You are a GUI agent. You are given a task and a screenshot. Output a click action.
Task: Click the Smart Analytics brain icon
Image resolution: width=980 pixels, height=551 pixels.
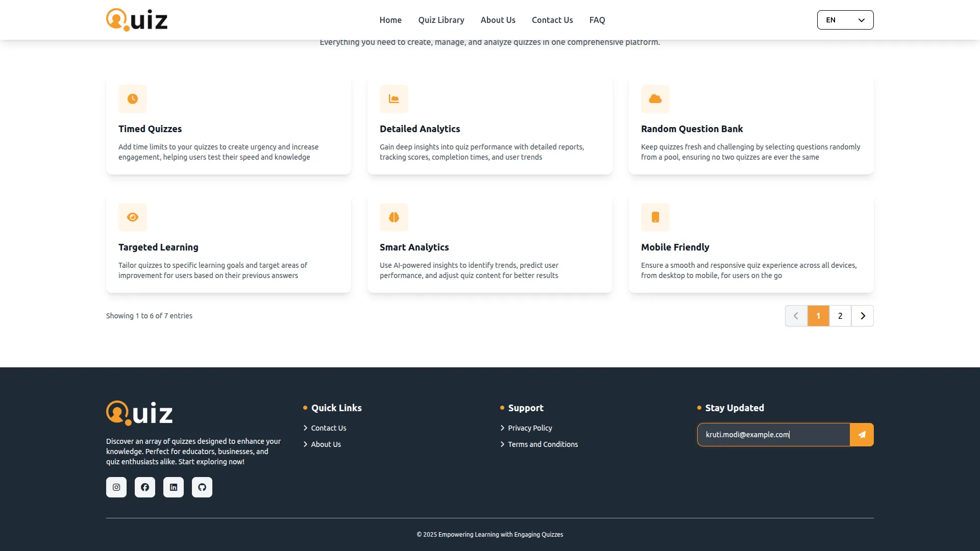(x=394, y=217)
